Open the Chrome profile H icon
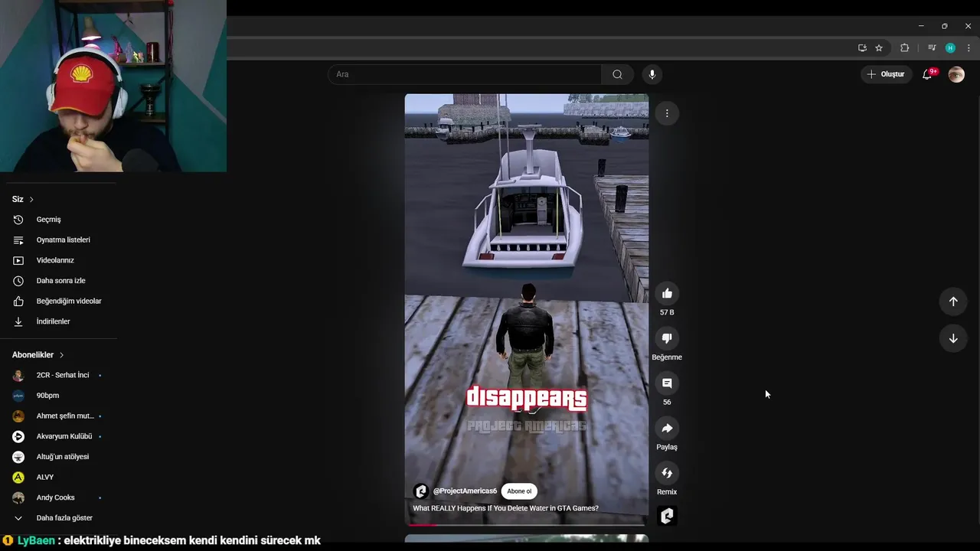Image resolution: width=980 pixels, height=551 pixels. click(950, 47)
